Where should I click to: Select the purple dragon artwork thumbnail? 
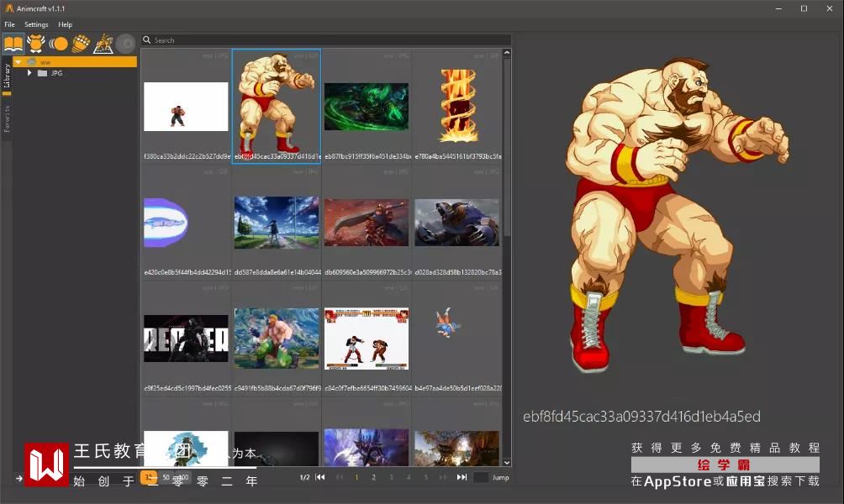(367, 448)
